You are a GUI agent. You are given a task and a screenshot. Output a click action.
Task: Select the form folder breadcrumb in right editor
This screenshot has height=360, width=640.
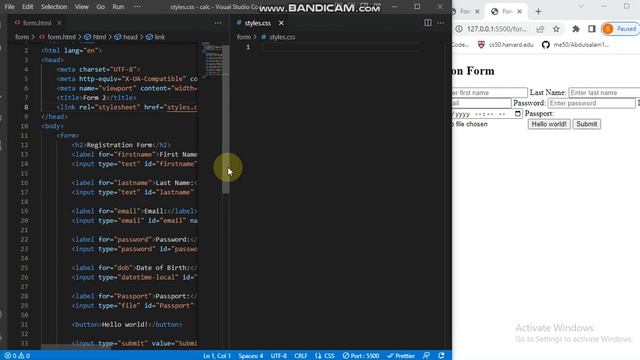tap(244, 37)
